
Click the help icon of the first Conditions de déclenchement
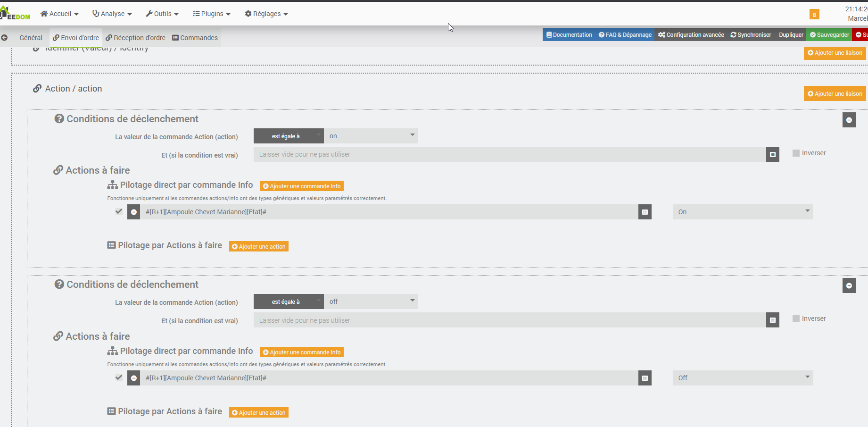pos(59,118)
